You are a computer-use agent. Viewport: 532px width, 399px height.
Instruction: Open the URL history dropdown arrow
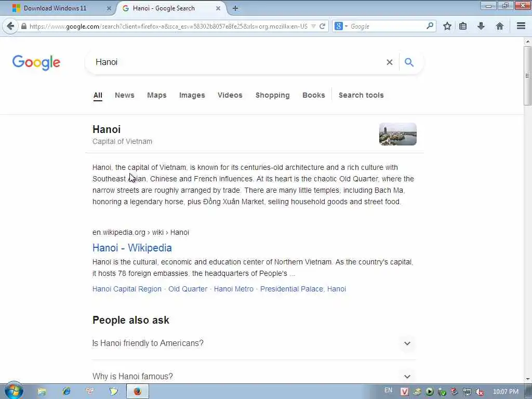click(x=313, y=26)
